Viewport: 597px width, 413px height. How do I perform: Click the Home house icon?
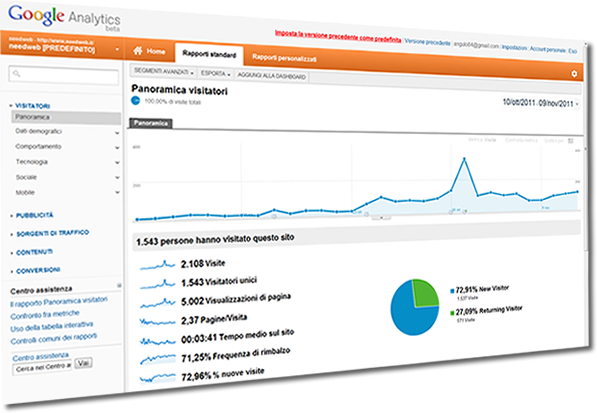tap(137, 51)
